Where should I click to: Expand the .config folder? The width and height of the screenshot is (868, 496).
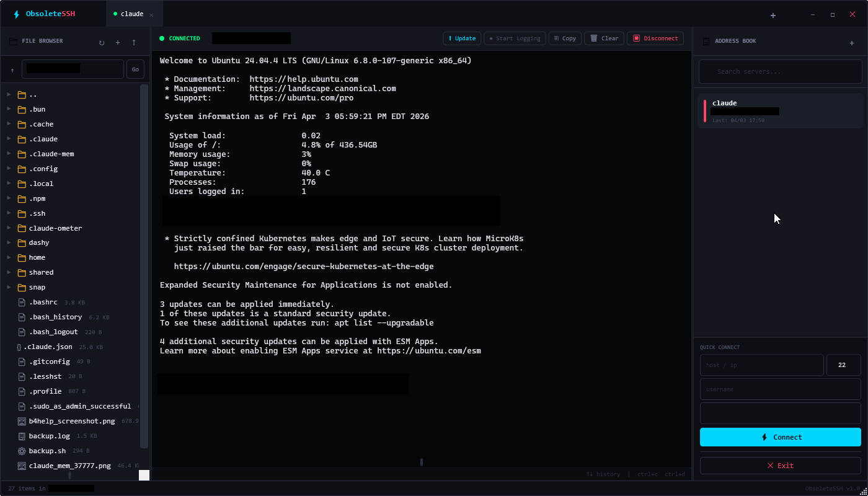click(x=9, y=169)
